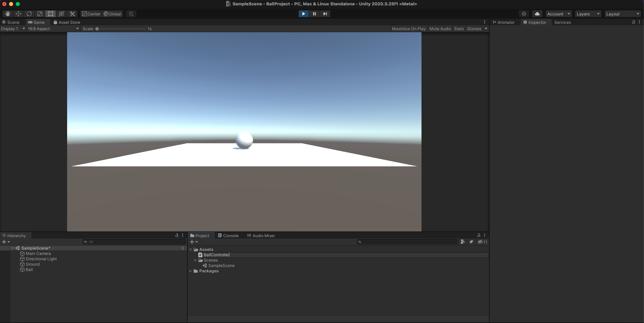Toggle Maximize On Play

point(409,29)
